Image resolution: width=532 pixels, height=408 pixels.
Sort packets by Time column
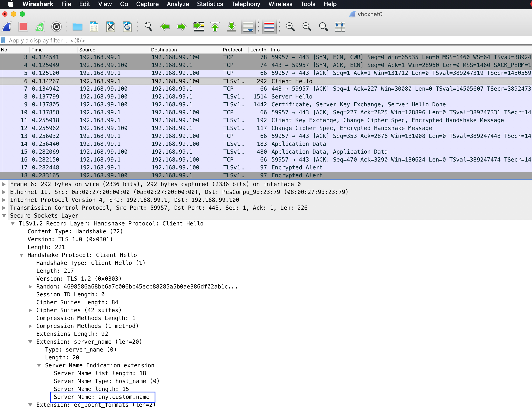click(53, 50)
